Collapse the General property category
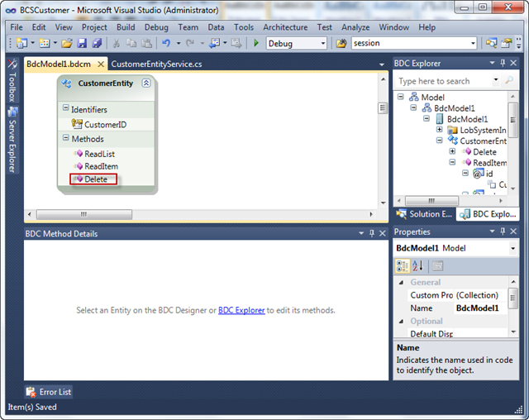This screenshot has height=420, width=529. coord(402,283)
